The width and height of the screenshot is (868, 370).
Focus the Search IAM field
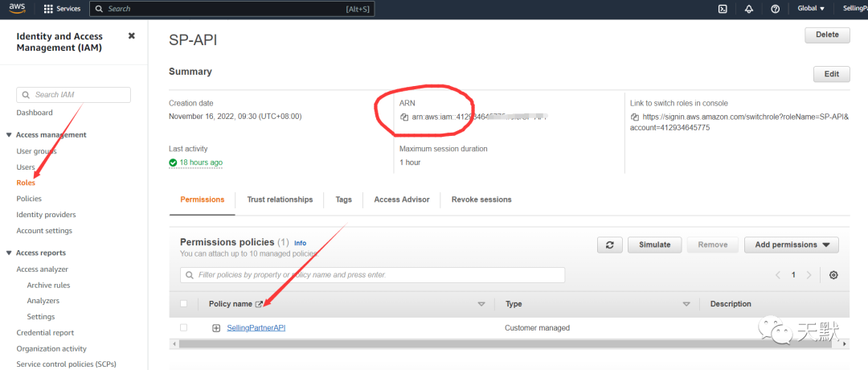[74, 95]
